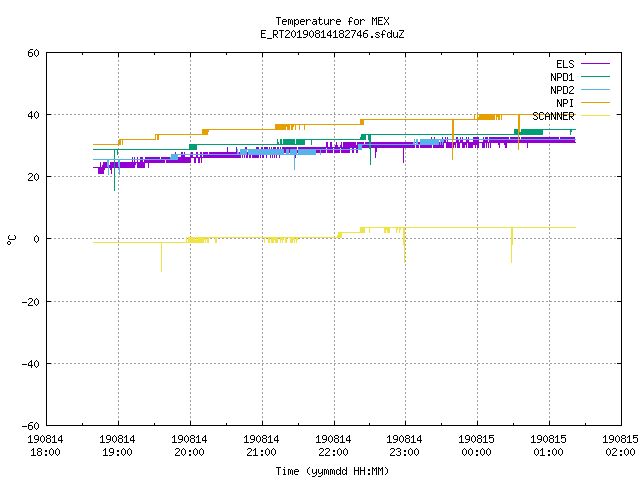Click the orange NPI spike before 01:00

coord(519,133)
